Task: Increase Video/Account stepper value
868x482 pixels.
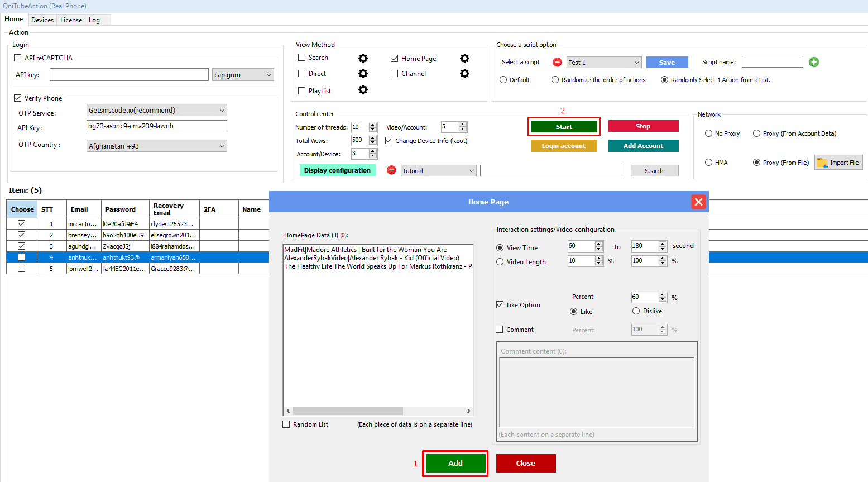Action: [463, 125]
